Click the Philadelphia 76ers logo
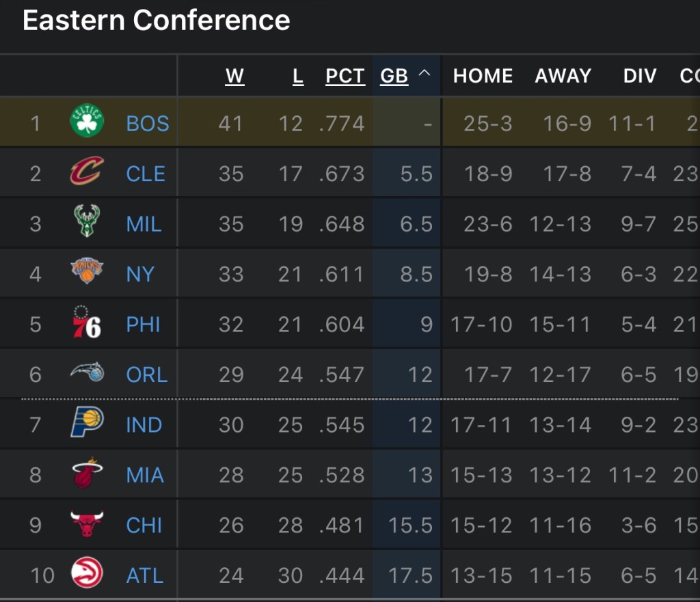 [87, 323]
